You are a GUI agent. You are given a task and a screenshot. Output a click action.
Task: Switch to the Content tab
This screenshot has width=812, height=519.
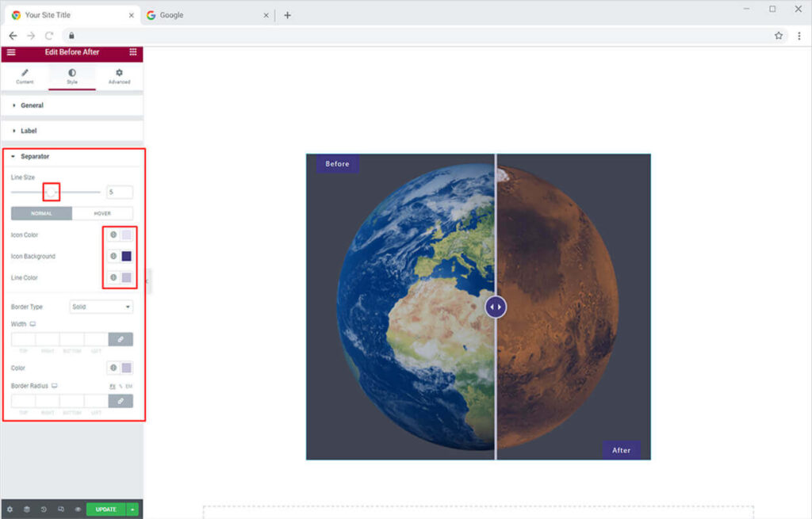click(x=25, y=76)
